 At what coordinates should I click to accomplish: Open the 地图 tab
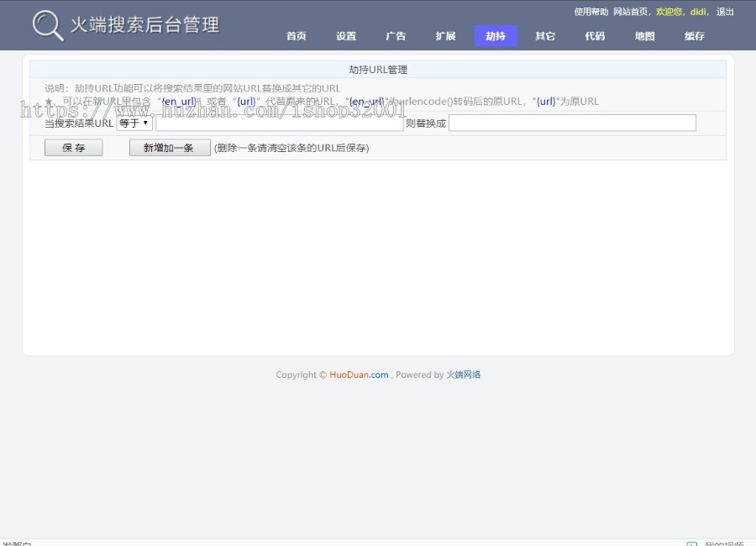(644, 36)
